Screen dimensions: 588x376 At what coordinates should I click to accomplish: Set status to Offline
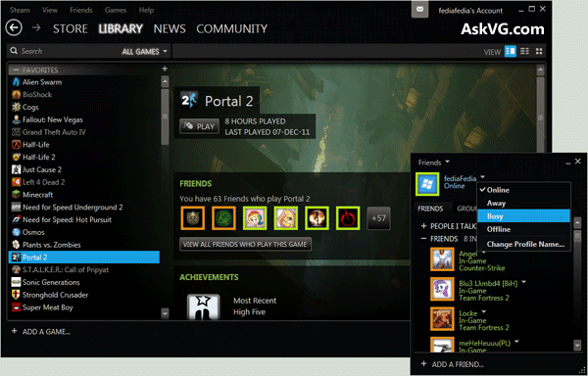tap(524, 229)
